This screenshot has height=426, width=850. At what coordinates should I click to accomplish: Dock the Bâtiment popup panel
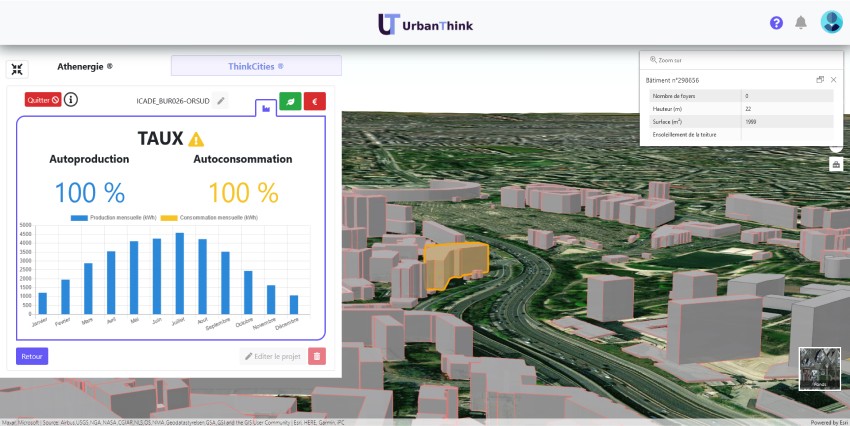click(820, 80)
